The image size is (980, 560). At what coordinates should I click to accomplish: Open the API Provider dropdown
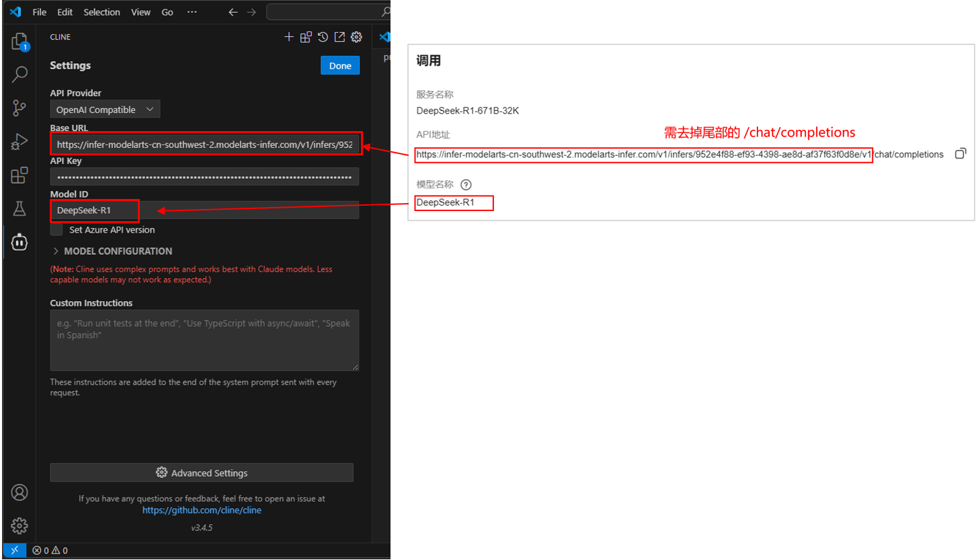(105, 110)
